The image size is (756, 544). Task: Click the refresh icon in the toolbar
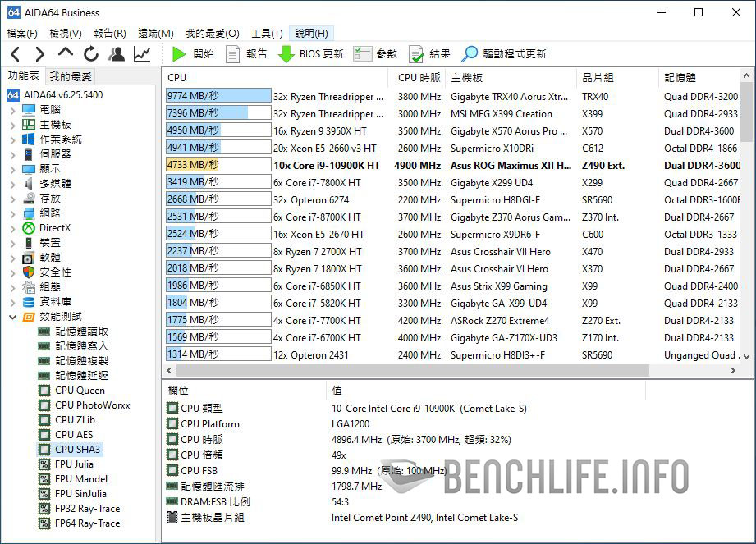click(x=90, y=54)
